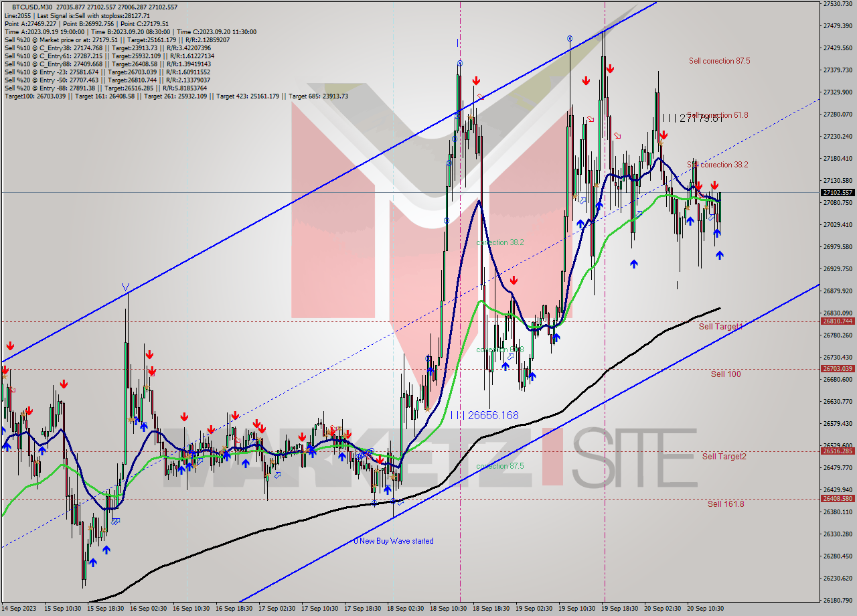Viewport: 857px width, 616px height.
Task: Click the 'Sell %10 @ Entry -23: 27581.674' line
Action: 107,72
